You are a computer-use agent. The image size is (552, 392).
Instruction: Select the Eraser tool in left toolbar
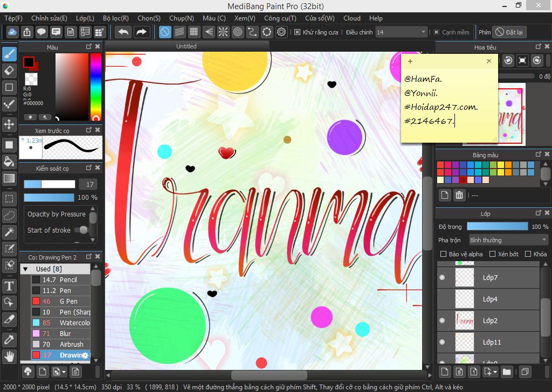(9, 71)
